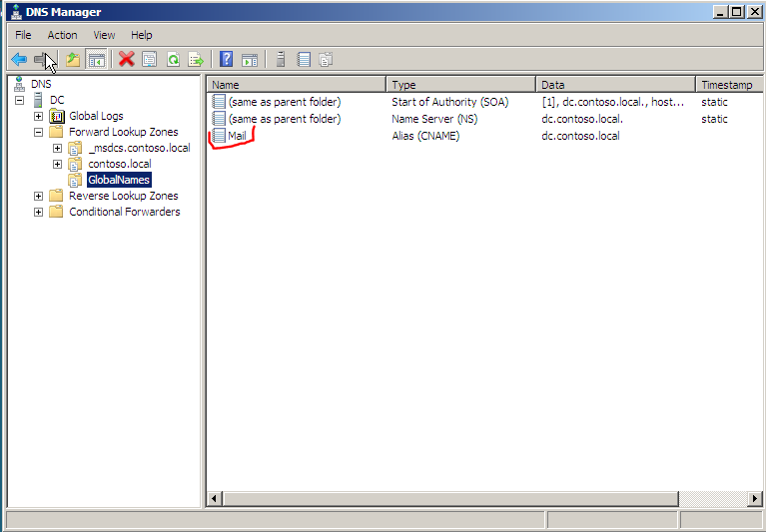Screen dimensions: 766x532
Task: Sort by the Timestamp column header
Action: coord(729,85)
